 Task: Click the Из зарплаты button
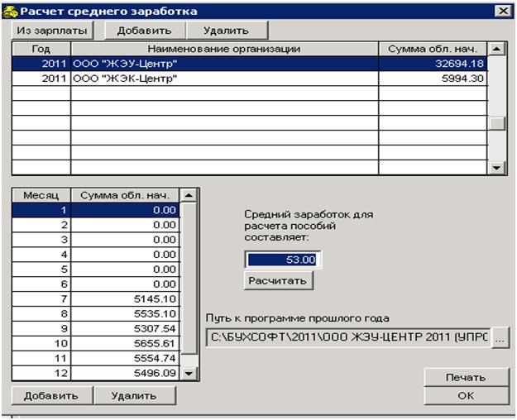click(x=51, y=30)
